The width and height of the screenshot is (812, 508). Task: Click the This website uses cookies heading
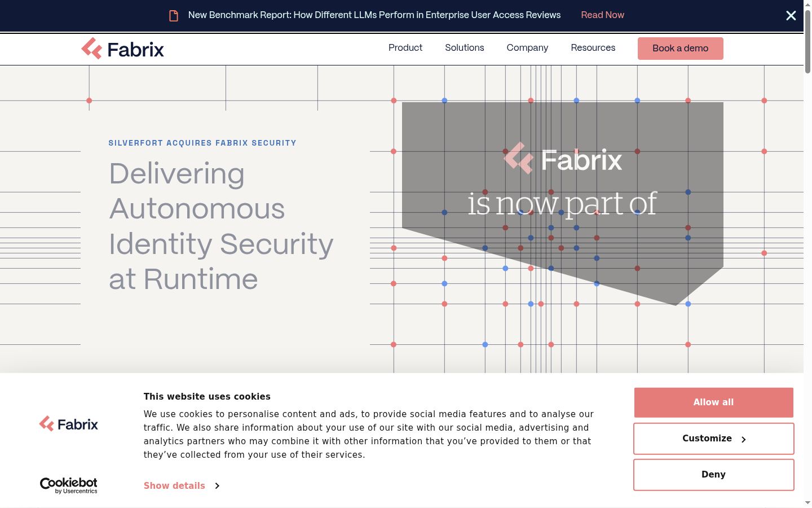[207, 397]
